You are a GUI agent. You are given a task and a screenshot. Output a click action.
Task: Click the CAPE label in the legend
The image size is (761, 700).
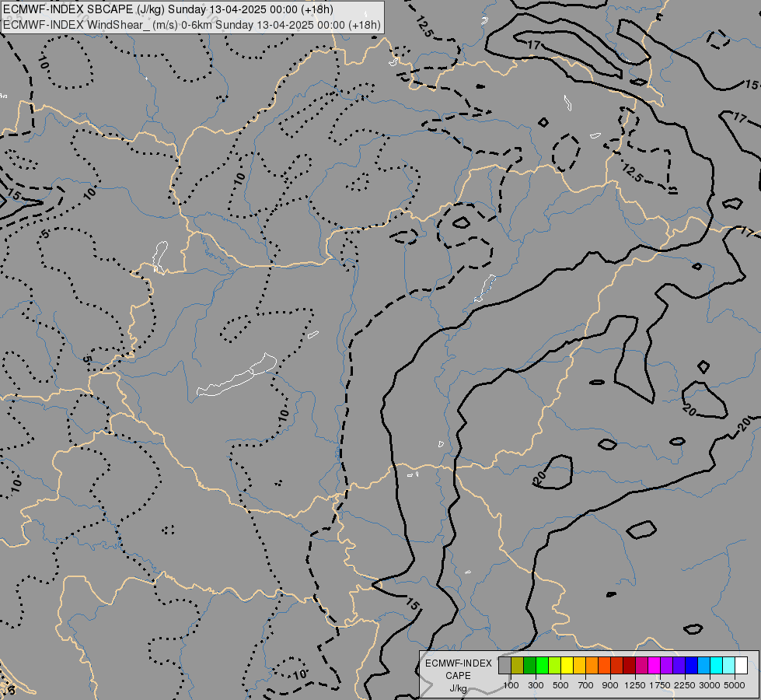coord(458,676)
